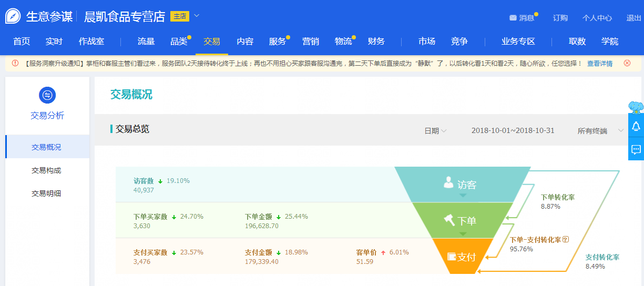
Task: Switch to the 流量 tab
Action: click(146, 41)
